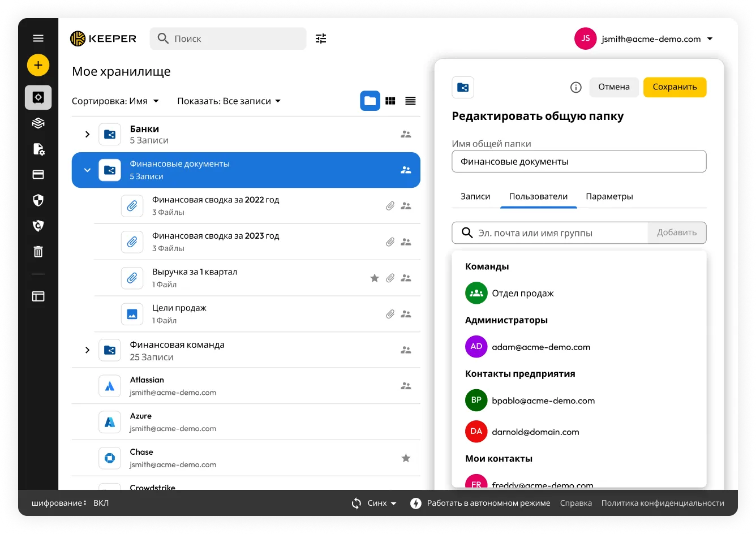Open the vault icon in the sidebar
The height and width of the screenshot is (534, 756).
[38, 97]
